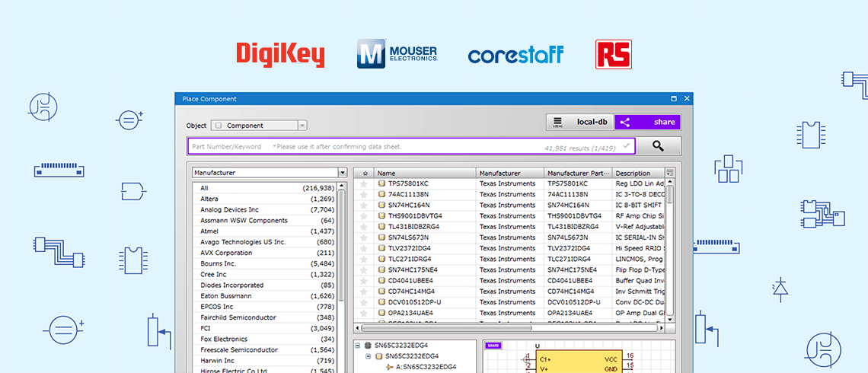The image size is (868, 373).
Task: Click the red RS logo
Action: coord(614,54)
